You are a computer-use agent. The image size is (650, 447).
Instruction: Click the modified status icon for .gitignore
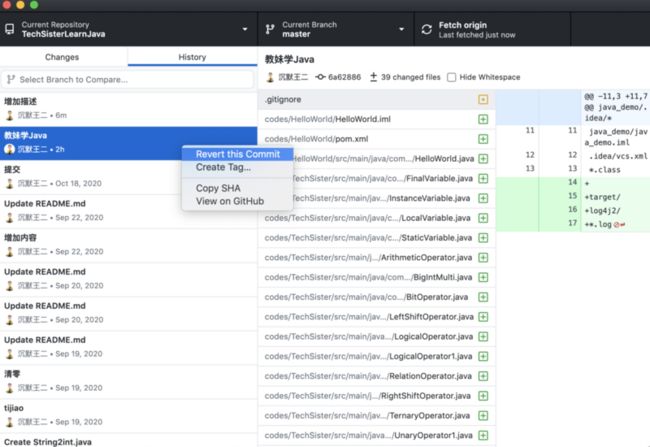(483, 100)
